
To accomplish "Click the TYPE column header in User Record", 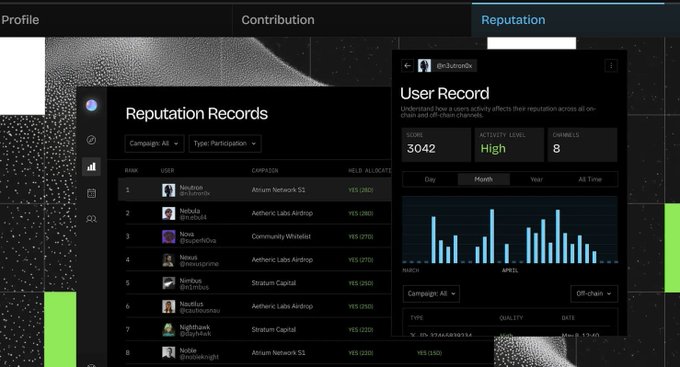I will [x=417, y=318].
